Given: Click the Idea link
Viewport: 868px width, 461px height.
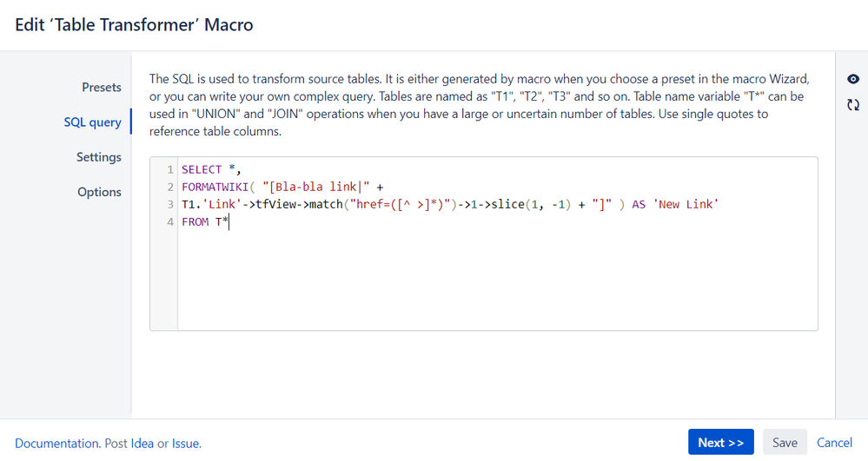Looking at the screenshot, I should pos(142,444).
